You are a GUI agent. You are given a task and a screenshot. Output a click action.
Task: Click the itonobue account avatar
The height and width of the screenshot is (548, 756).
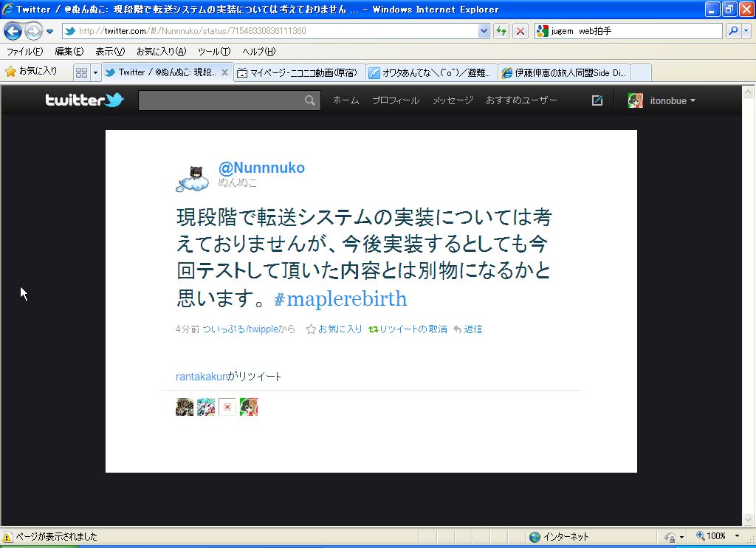tap(636, 100)
